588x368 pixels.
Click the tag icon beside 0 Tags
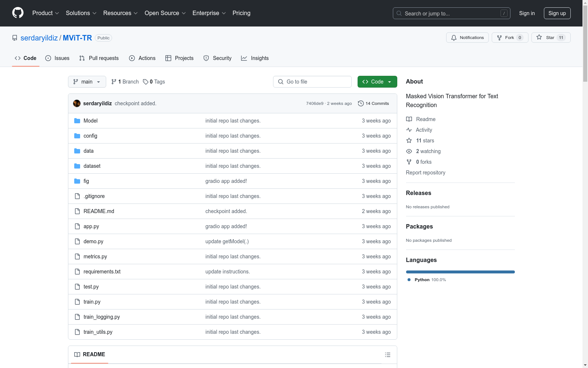pyautogui.click(x=146, y=82)
